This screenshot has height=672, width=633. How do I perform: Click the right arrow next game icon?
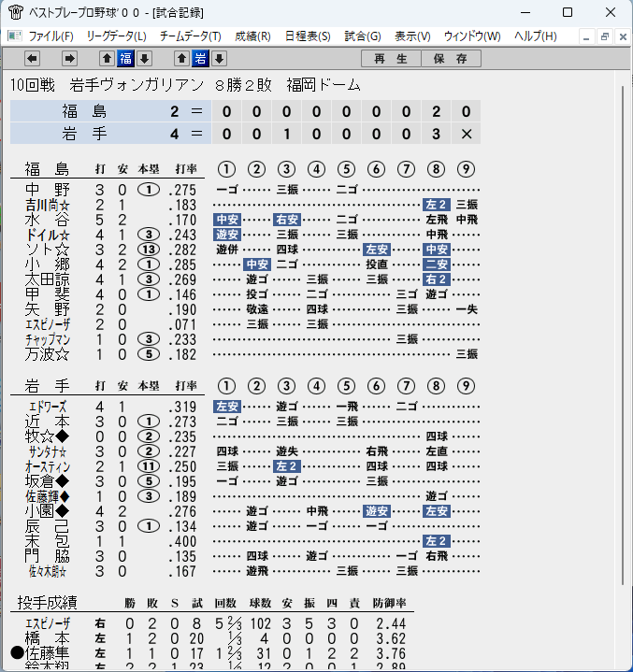click(69, 58)
